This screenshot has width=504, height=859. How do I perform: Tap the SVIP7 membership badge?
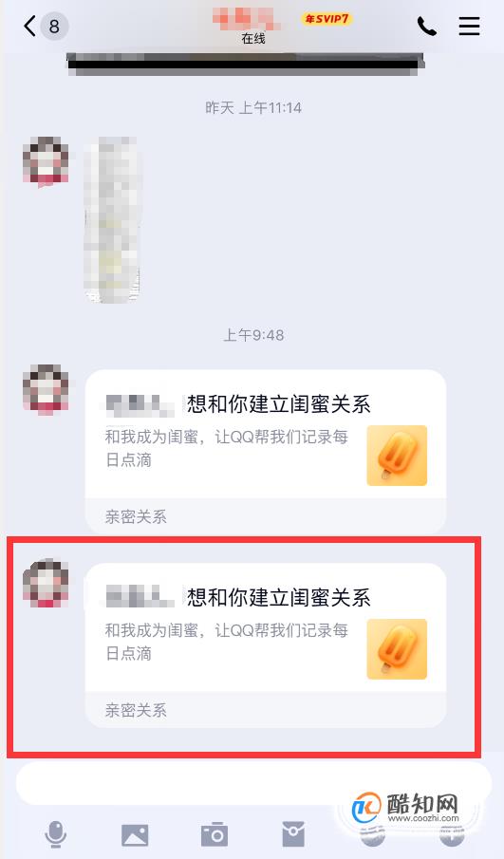coord(327,19)
